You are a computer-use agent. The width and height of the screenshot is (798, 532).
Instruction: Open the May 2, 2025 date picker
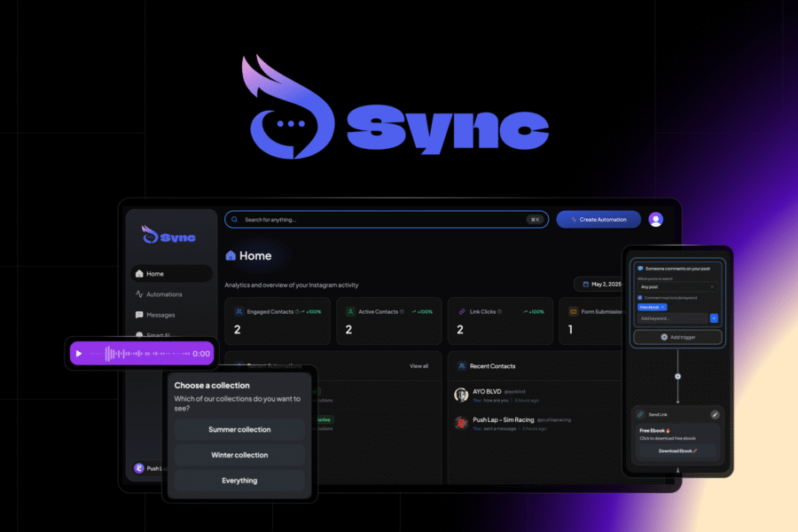coord(598,284)
